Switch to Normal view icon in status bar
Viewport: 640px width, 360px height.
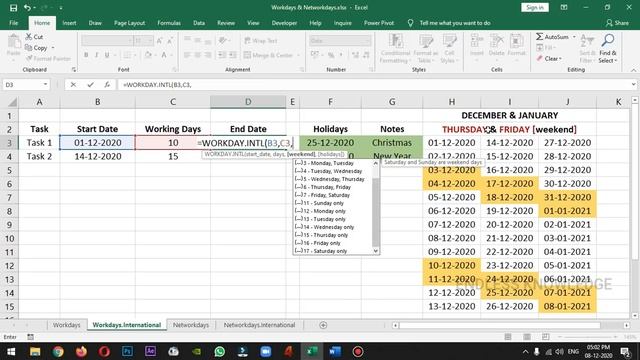point(508,337)
